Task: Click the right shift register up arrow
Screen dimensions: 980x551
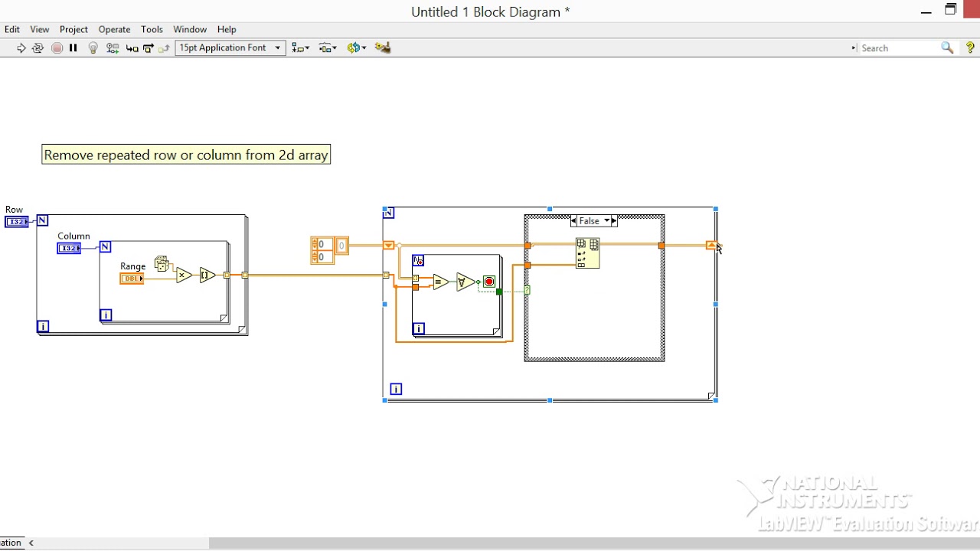Action: click(x=711, y=246)
